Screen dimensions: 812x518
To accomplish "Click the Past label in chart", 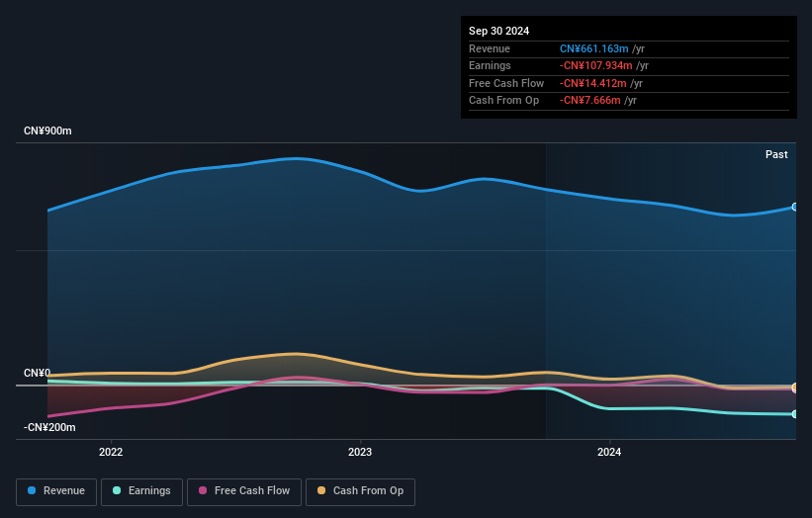I will [776, 155].
